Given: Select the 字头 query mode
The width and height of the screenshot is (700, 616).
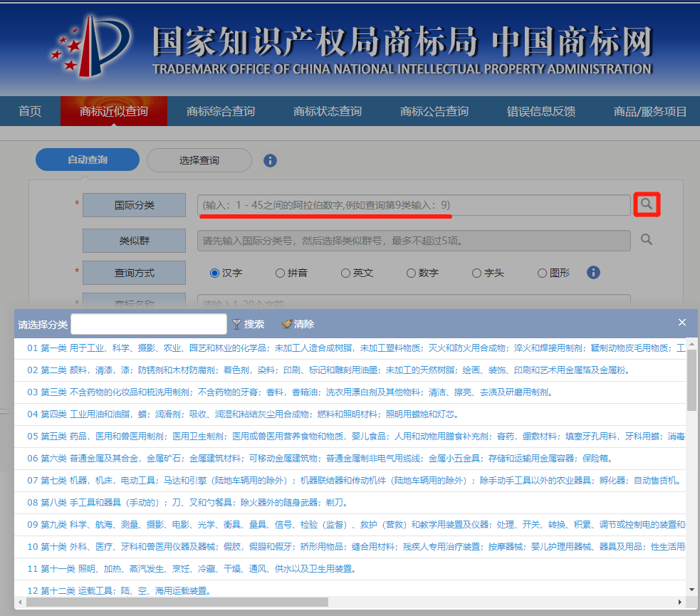Looking at the screenshot, I should [x=477, y=273].
